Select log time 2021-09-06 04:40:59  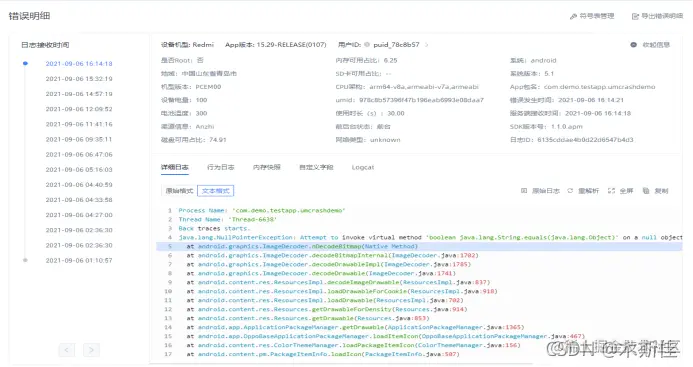(79, 185)
